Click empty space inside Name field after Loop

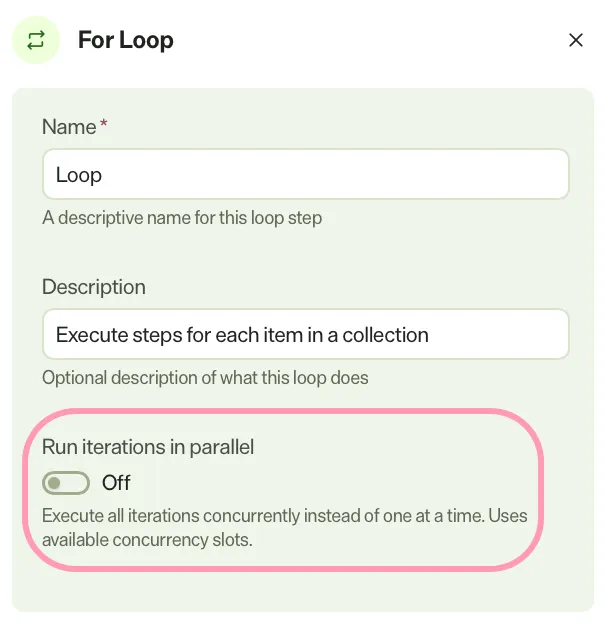pos(336,174)
